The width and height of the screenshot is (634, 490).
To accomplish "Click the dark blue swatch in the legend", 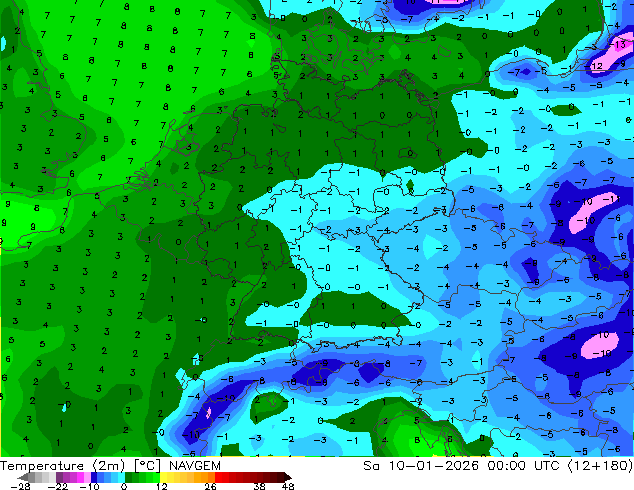I will click(x=94, y=477).
